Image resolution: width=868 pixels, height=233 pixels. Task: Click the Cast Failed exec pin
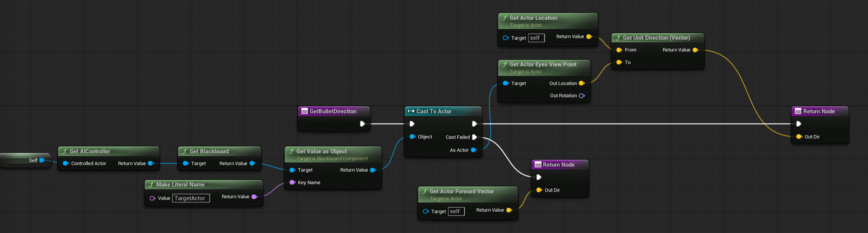point(474,137)
